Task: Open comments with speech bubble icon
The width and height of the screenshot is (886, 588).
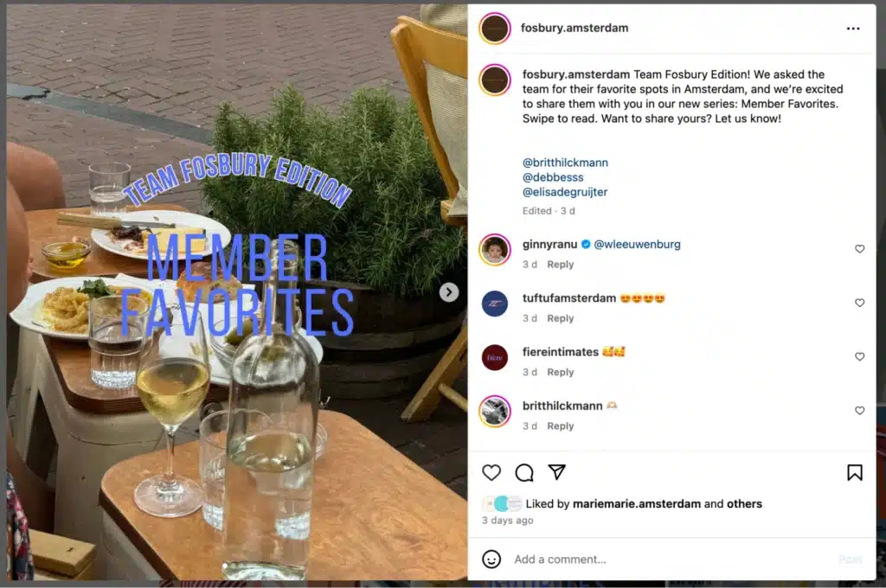Action: pos(523,472)
